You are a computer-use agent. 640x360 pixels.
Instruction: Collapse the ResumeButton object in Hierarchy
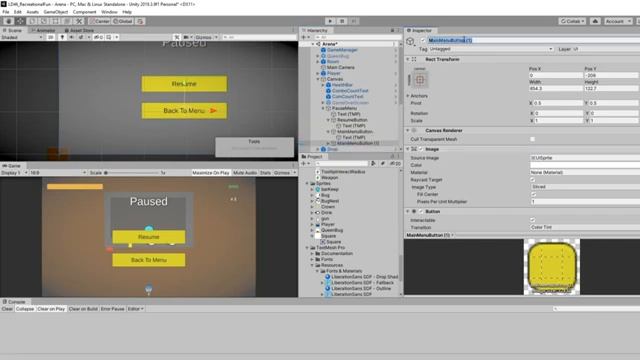[x=328, y=120]
